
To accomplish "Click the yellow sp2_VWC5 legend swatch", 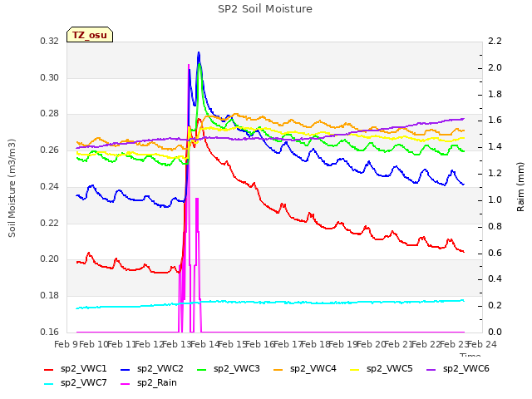I will click(355, 370).
